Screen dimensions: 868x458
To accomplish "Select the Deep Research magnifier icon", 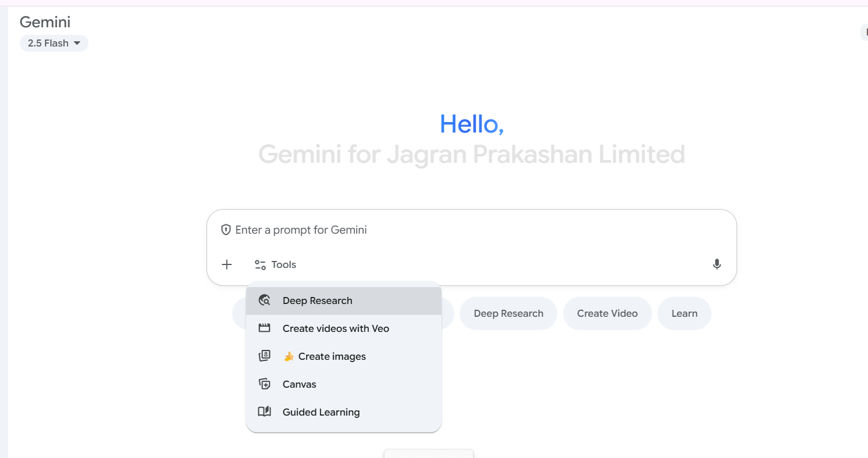I will (265, 300).
